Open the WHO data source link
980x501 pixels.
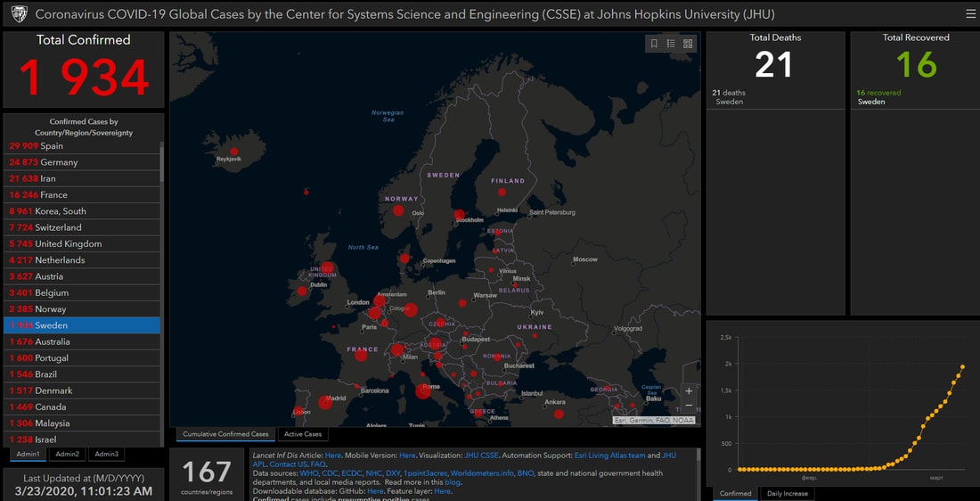pyautogui.click(x=309, y=473)
